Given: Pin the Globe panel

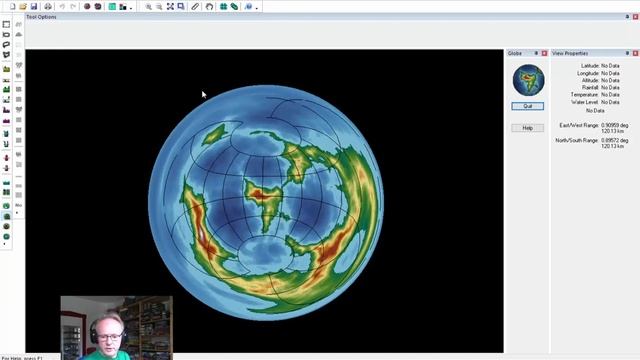Looking at the screenshot, I should (536, 53).
